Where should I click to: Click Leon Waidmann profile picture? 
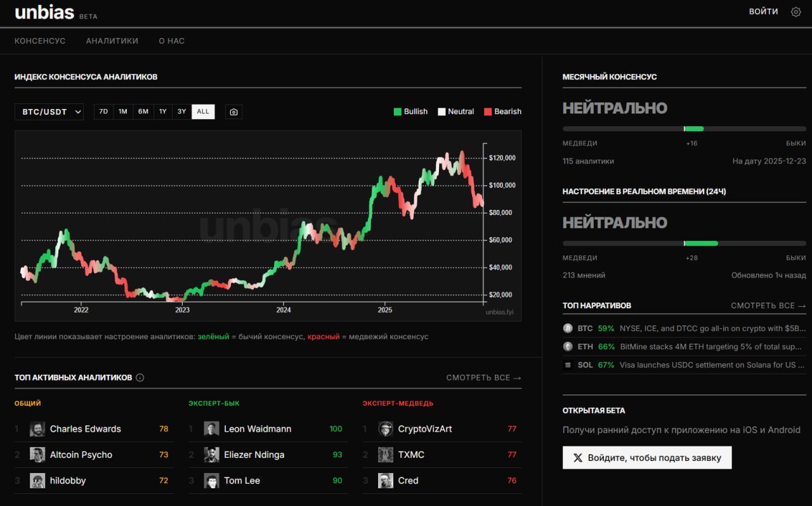click(211, 429)
